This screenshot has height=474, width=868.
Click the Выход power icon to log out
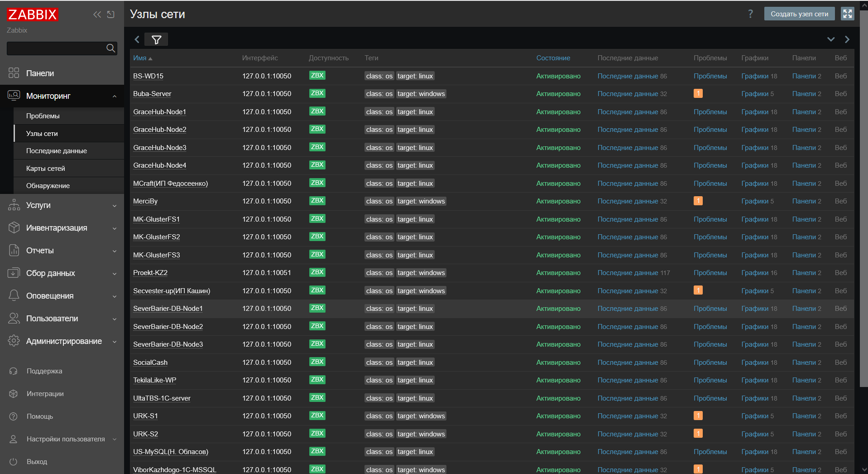pos(14,461)
